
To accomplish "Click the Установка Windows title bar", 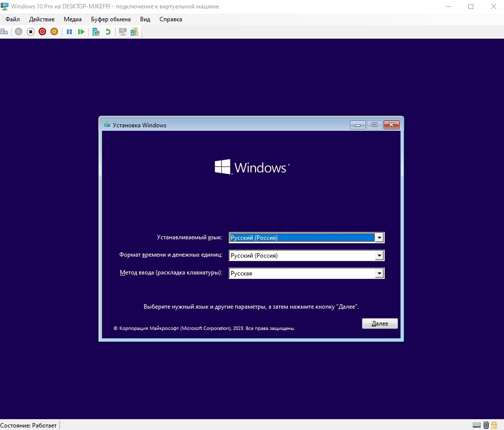I will tap(223, 125).
